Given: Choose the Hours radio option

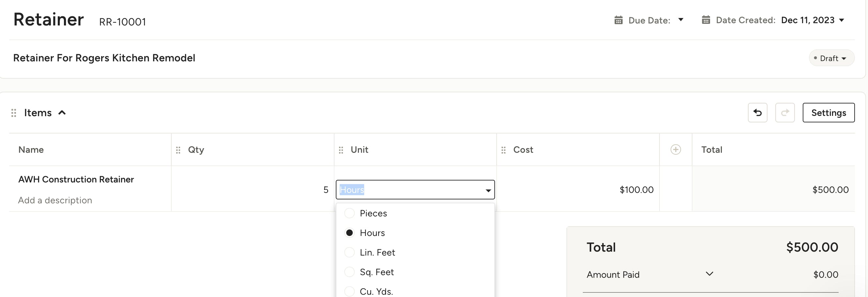Looking at the screenshot, I should [349, 233].
